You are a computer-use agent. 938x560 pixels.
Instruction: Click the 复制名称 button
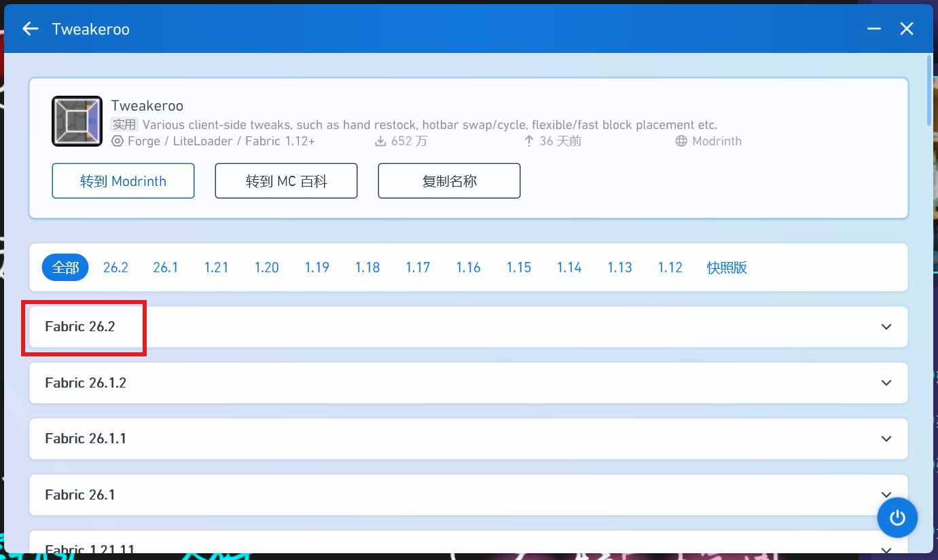point(449,181)
